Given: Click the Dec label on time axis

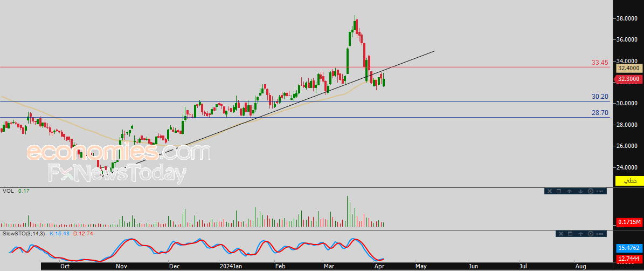Looking at the screenshot, I should (x=175, y=267).
